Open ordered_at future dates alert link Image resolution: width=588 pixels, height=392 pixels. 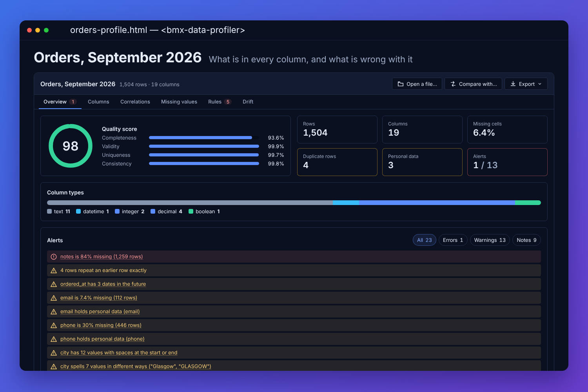(103, 284)
